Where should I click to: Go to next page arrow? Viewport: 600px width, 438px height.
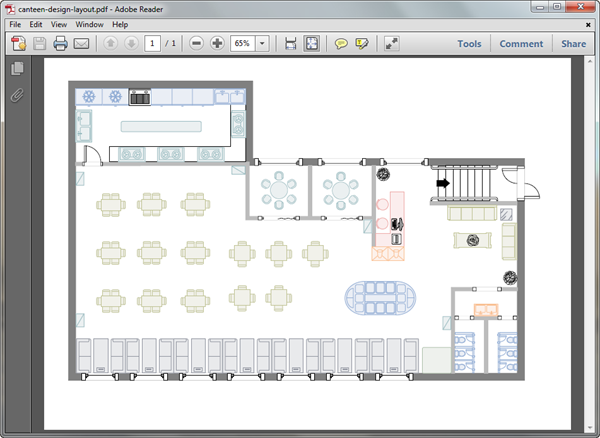click(131, 44)
